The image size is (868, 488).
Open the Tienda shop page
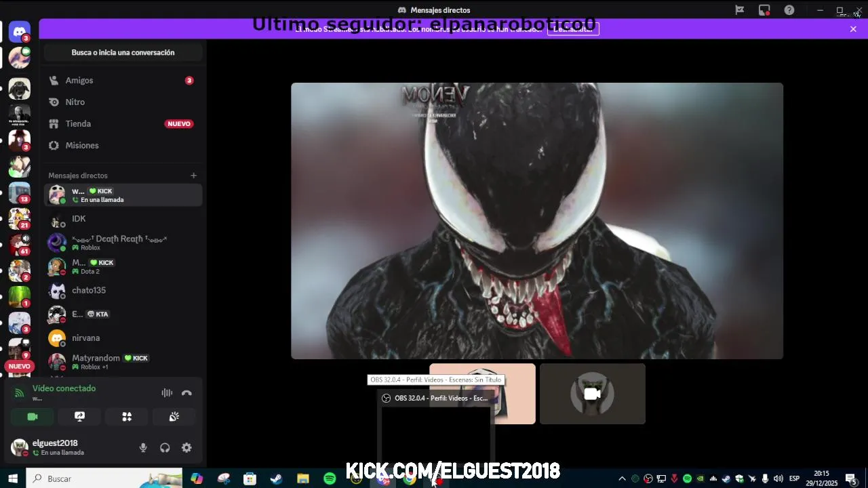(x=123, y=123)
